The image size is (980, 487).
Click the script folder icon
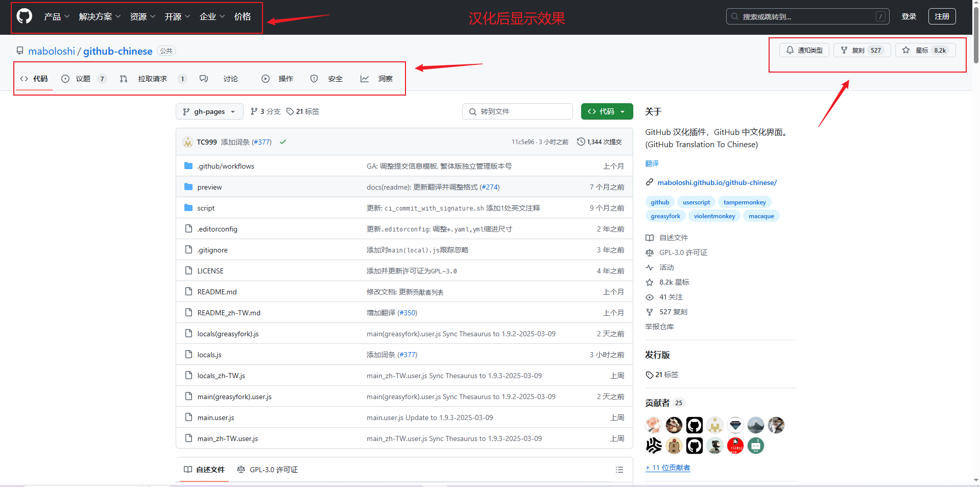tap(188, 207)
